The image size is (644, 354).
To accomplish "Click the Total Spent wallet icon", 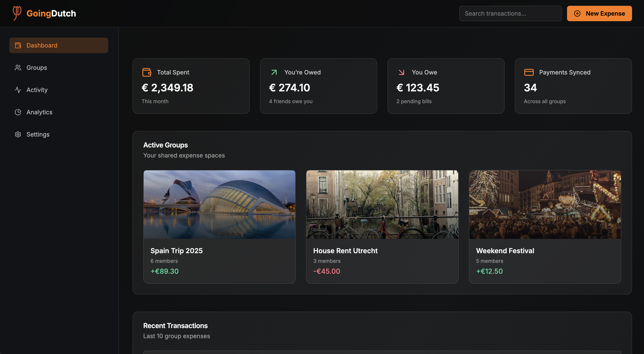I will click(147, 72).
